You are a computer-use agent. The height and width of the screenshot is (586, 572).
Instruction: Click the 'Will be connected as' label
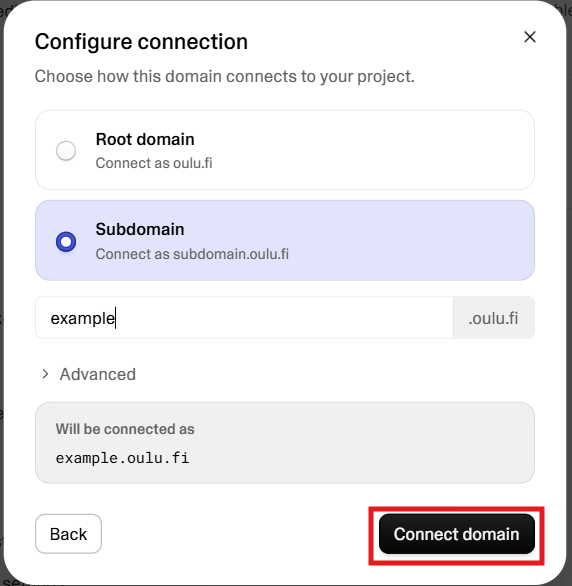click(x=125, y=429)
